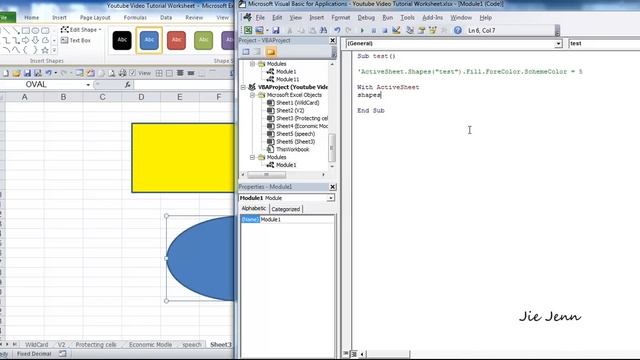Viewport: 640px width, 360px height.
Task: Open the Tools menu in VBA editor
Action: tap(407, 18)
